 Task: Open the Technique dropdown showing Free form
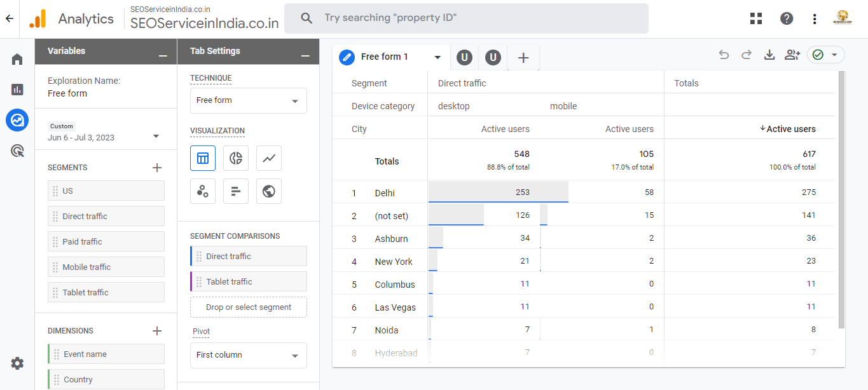[248, 100]
